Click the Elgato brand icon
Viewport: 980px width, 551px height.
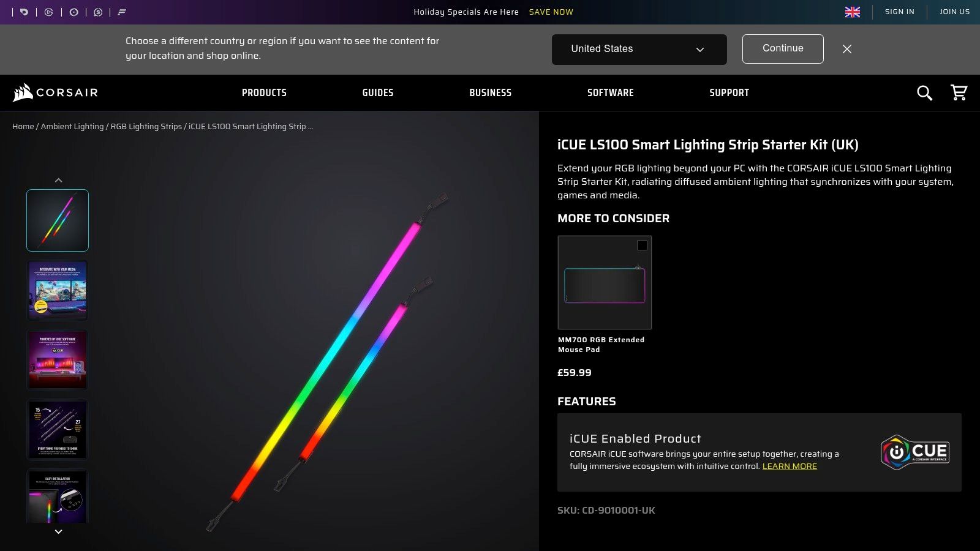click(48, 12)
